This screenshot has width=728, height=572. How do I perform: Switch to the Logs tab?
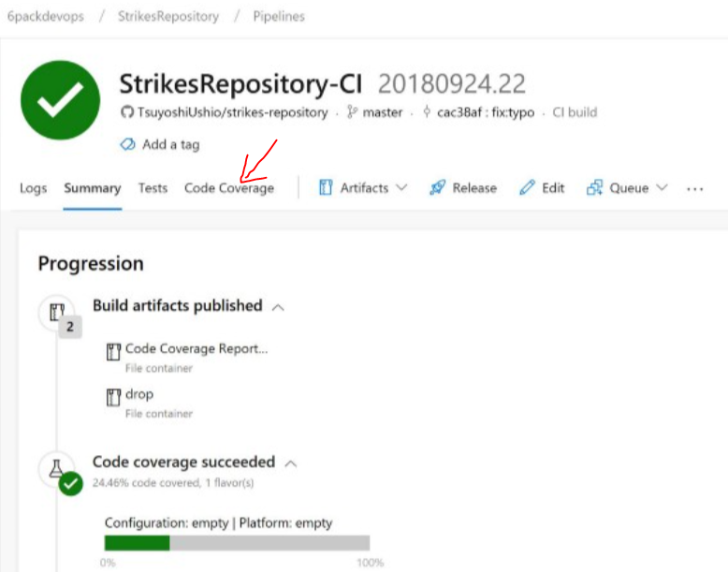pos(34,188)
